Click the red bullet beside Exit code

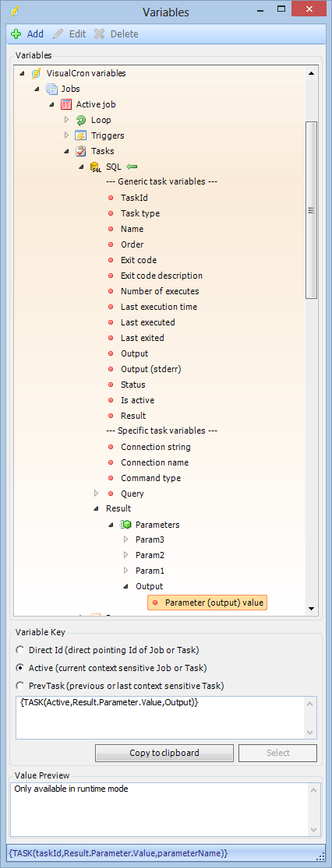point(111,260)
